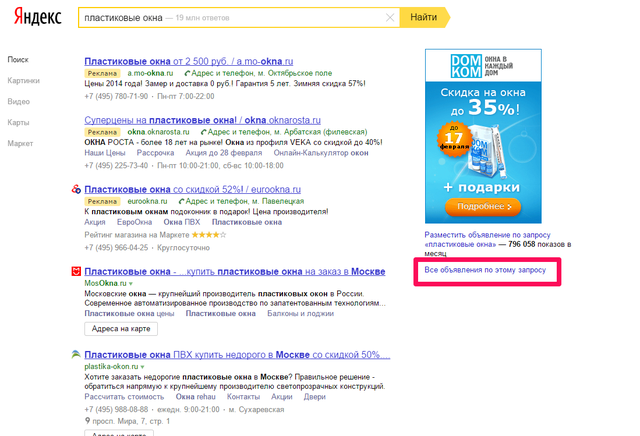Open the Окна rehau sitelink
640x436 pixels.
196,397
